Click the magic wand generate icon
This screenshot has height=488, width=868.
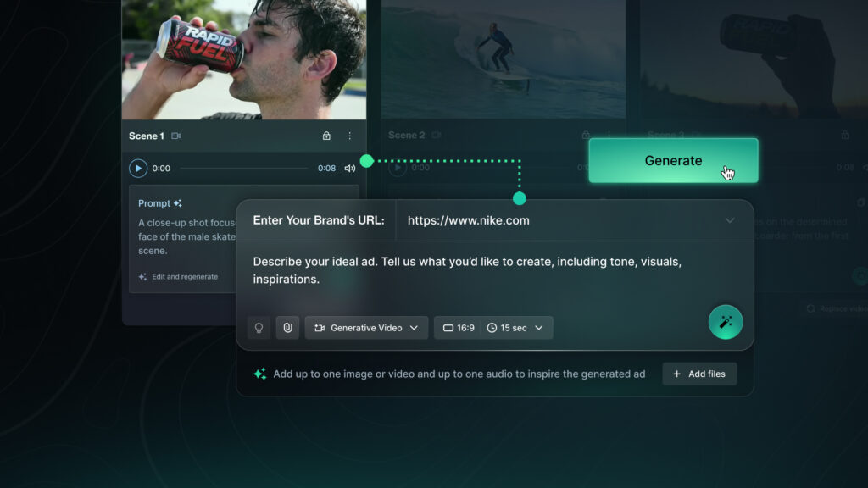[x=726, y=322]
